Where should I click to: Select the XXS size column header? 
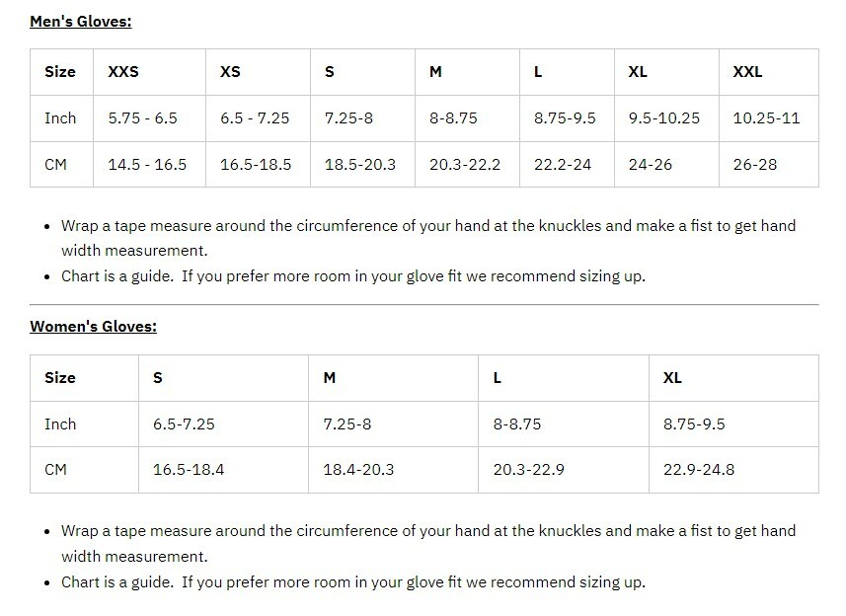pos(123,72)
